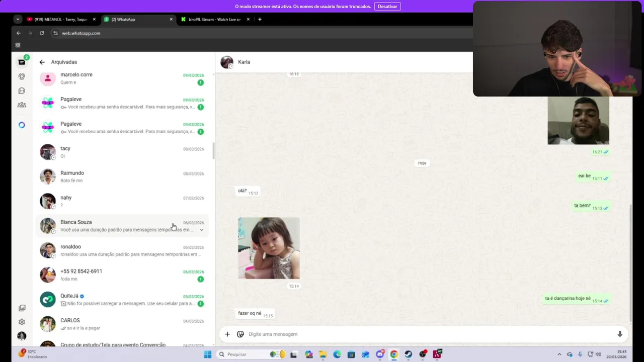The width and height of the screenshot is (644, 362).
Task: Open the site information icon in address bar
Action: point(55,33)
